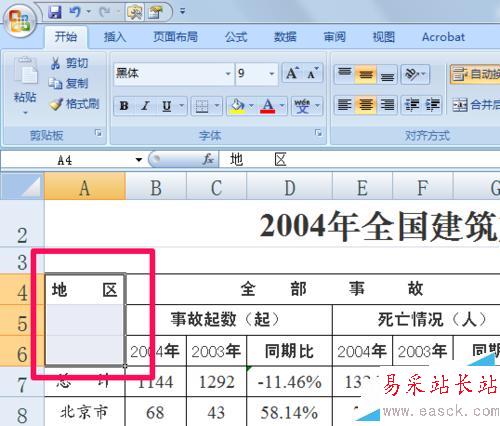Align text right
Image resolution: width=500 pixels, height=426 pixels.
tap(387, 105)
